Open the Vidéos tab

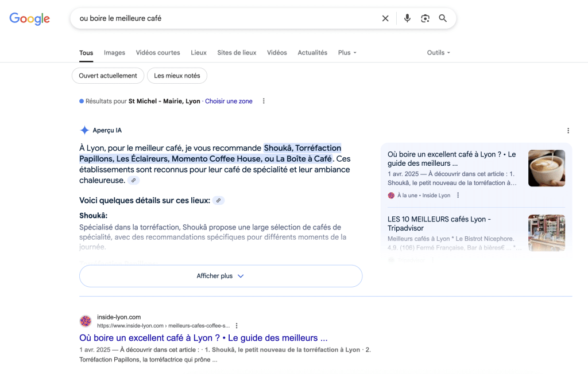point(277,53)
